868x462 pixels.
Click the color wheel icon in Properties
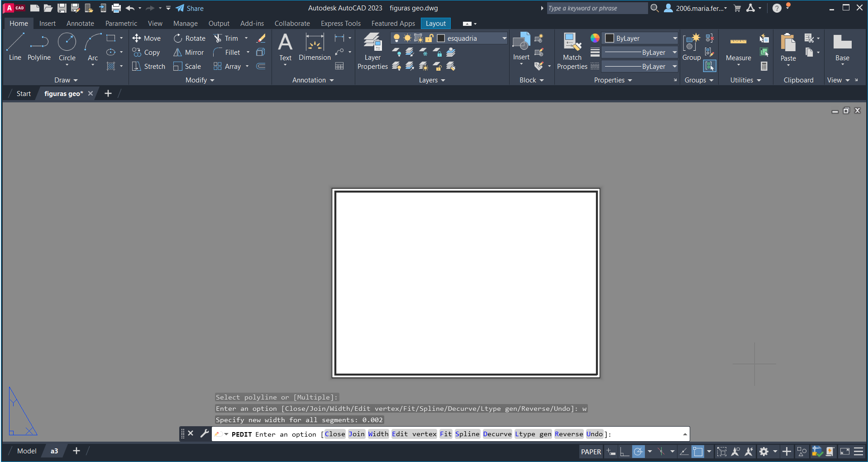click(595, 38)
